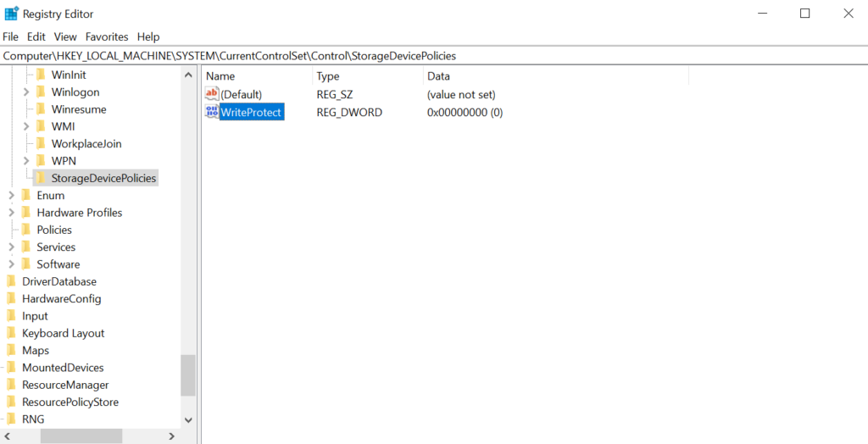This screenshot has height=444, width=868.
Task: Click the (value not set) data cell
Action: (461, 95)
